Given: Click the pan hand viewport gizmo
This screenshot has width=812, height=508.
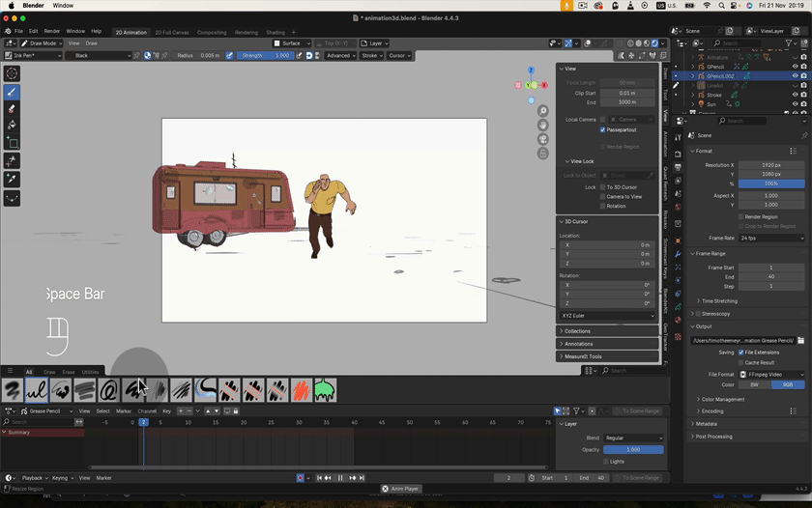Looking at the screenshot, I should (x=543, y=126).
